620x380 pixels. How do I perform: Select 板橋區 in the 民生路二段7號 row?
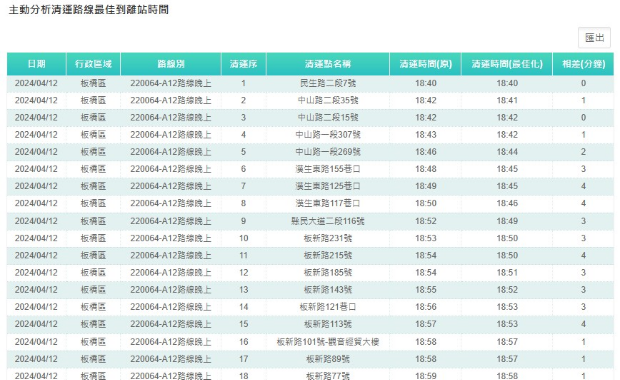click(x=93, y=83)
